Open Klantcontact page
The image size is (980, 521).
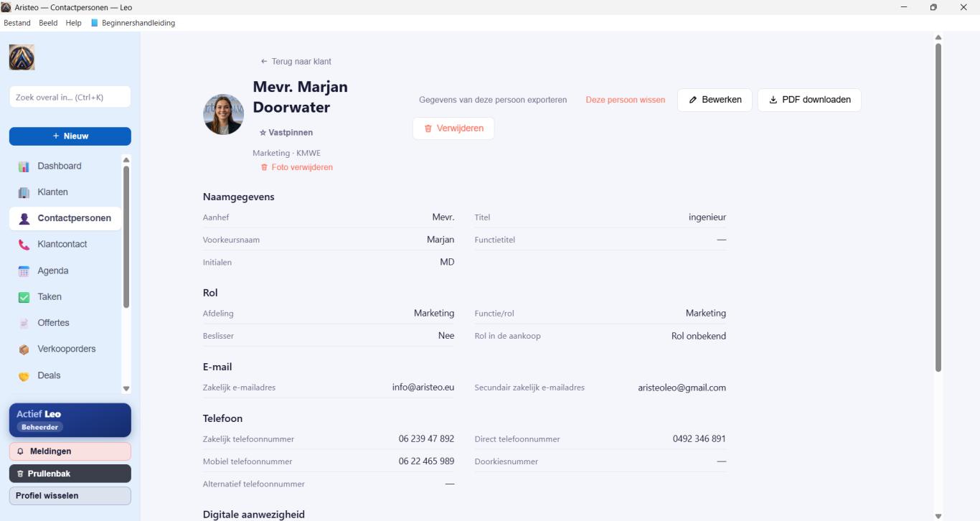click(65, 244)
